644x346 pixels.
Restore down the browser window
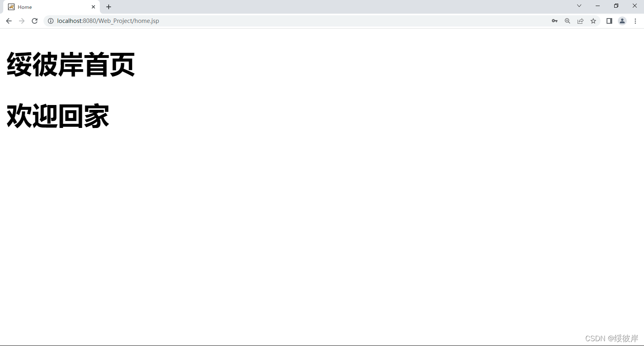pos(616,6)
